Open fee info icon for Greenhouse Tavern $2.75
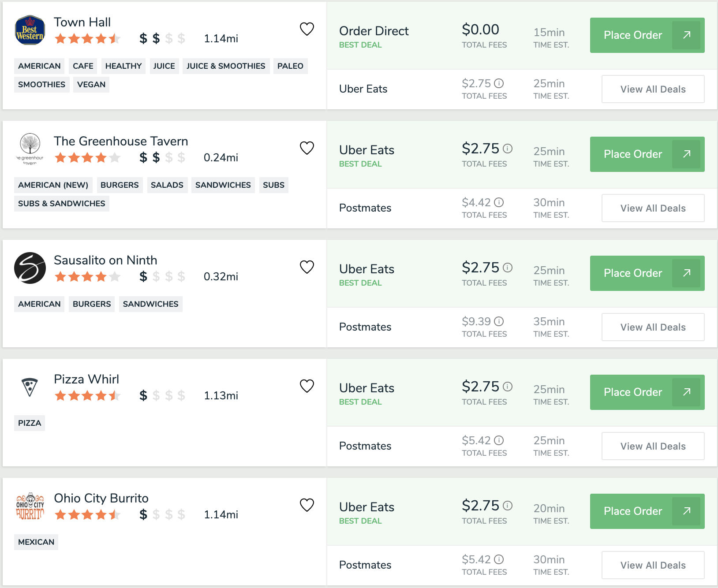This screenshot has width=718, height=588. 508,149
